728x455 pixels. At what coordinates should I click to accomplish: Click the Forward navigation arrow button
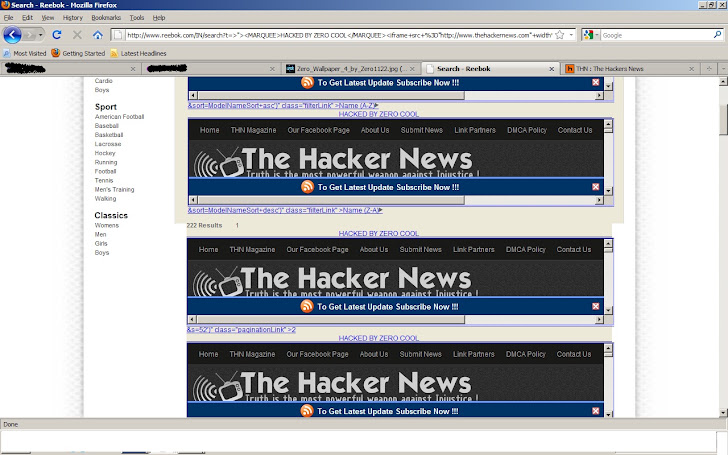[x=30, y=35]
